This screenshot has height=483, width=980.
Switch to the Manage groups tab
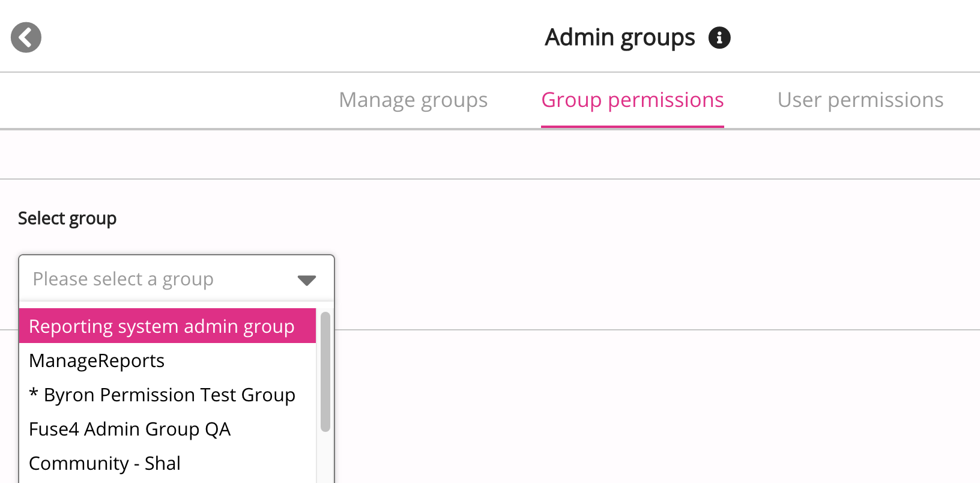click(x=413, y=100)
